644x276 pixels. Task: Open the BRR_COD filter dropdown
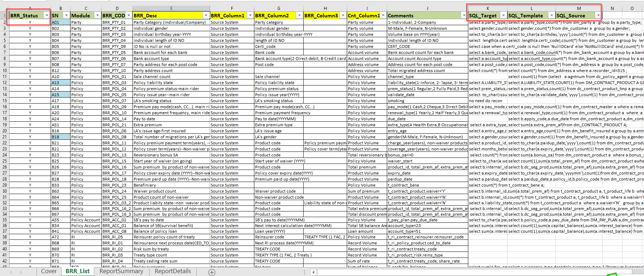[x=129, y=16]
